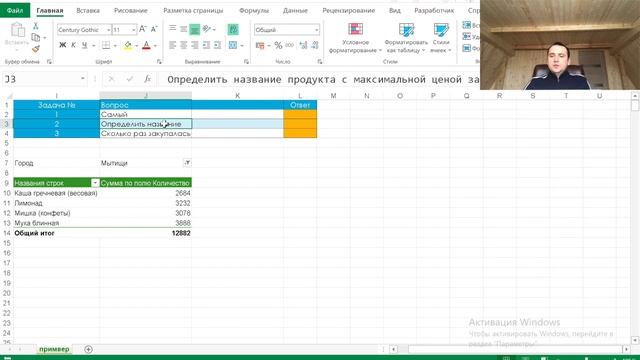Click the formula bar text
Viewport: 640px width, 360px height.
click(x=322, y=79)
